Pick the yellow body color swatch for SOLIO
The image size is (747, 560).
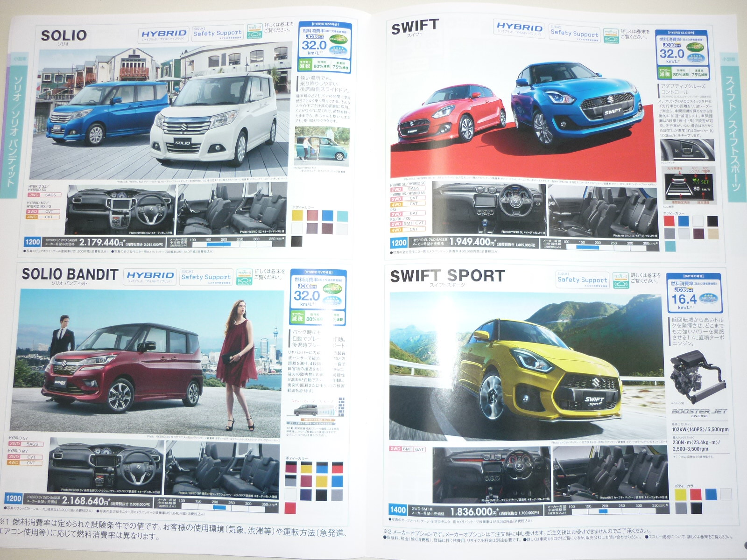coord(297,215)
